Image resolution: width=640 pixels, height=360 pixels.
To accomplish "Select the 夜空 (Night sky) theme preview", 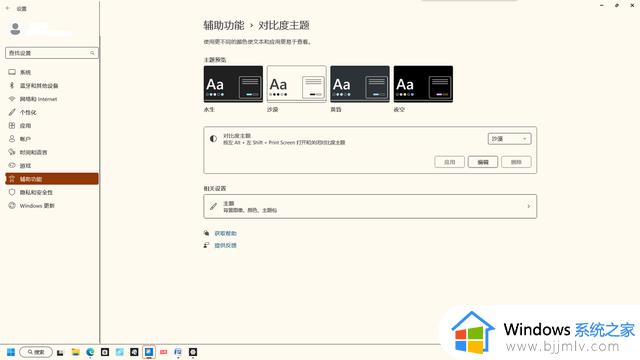I will (x=423, y=84).
